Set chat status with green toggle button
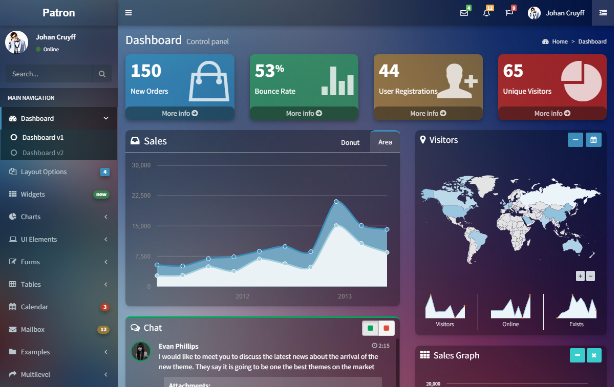This screenshot has width=614, height=387. coord(370,328)
